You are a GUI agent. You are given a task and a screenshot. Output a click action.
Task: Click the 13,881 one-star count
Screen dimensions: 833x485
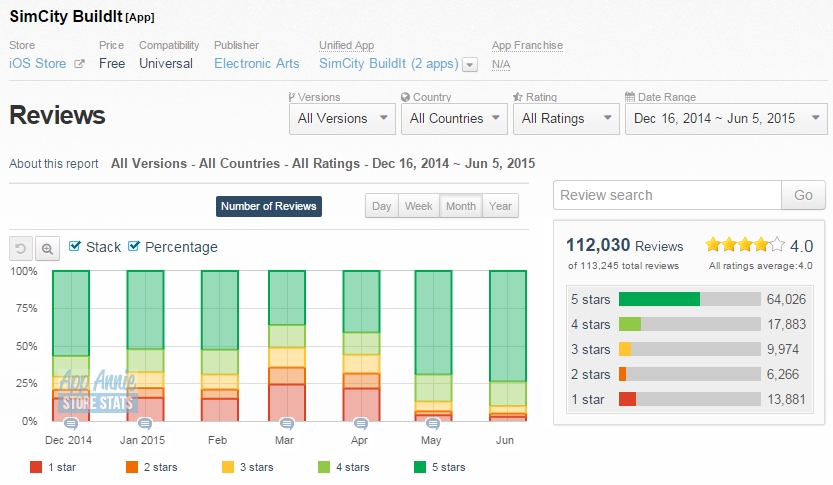pos(786,399)
